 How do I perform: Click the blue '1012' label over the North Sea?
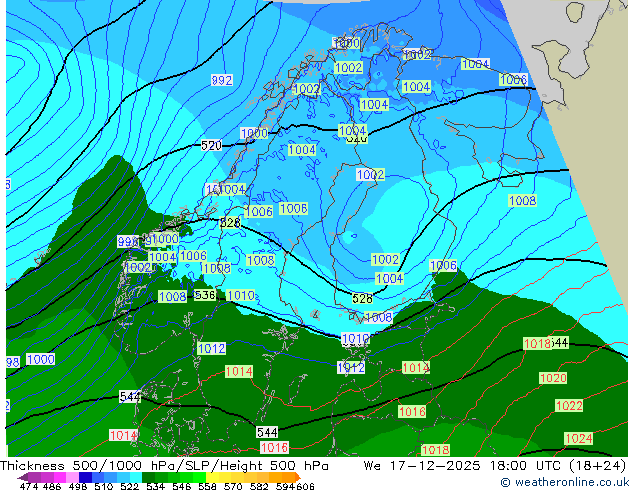[211, 348]
